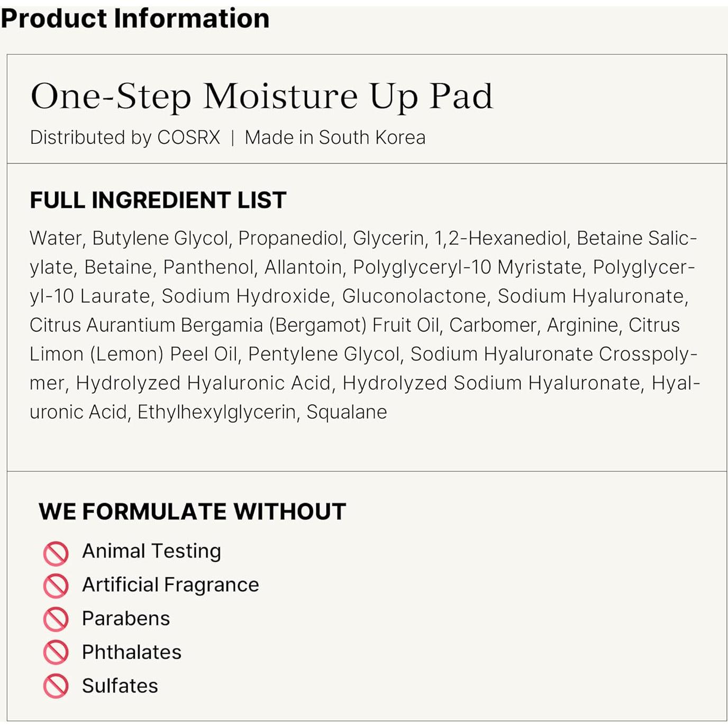Image resolution: width=728 pixels, height=728 pixels.
Task: Click Ethylhexylglycerin in the ingredient list
Action: [216, 412]
